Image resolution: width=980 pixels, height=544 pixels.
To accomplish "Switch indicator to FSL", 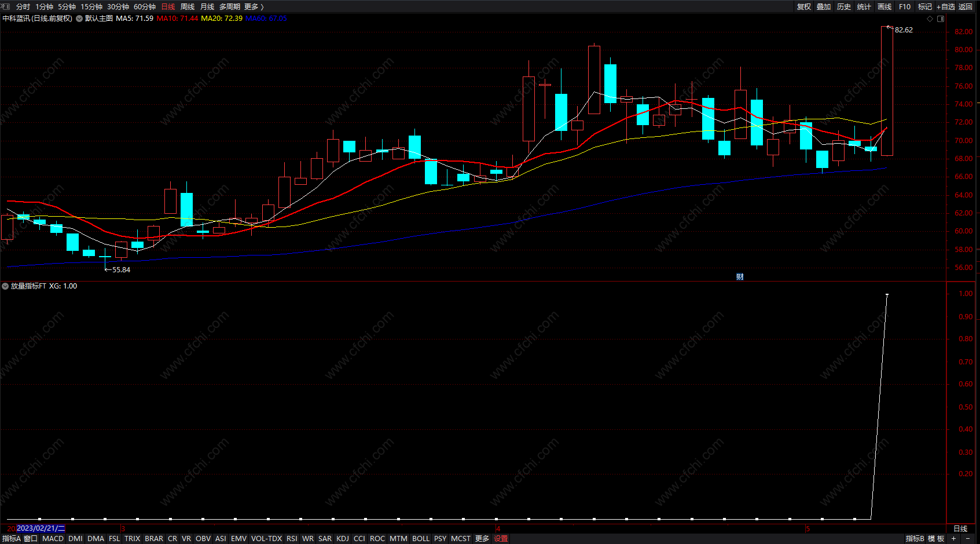I will (115, 539).
